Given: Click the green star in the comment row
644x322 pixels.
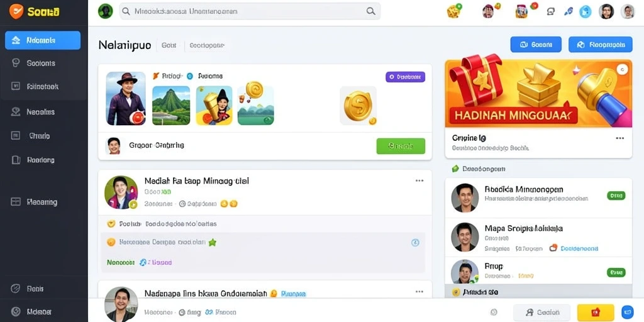Looking at the screenshot, I should (x=212, y=242).
